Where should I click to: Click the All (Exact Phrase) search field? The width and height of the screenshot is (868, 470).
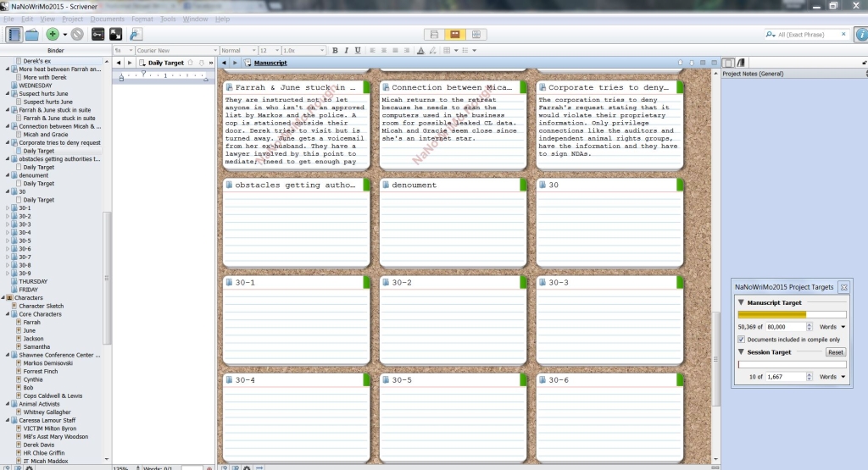[x=805, y=34]
